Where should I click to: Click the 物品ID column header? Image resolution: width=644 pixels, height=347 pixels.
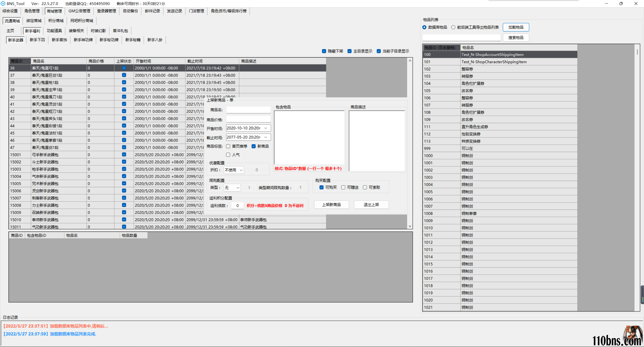[441, 47]
